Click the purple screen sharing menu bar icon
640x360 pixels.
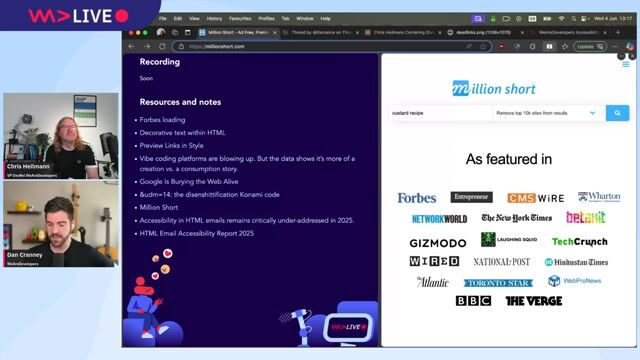click(x=478, y=19)
